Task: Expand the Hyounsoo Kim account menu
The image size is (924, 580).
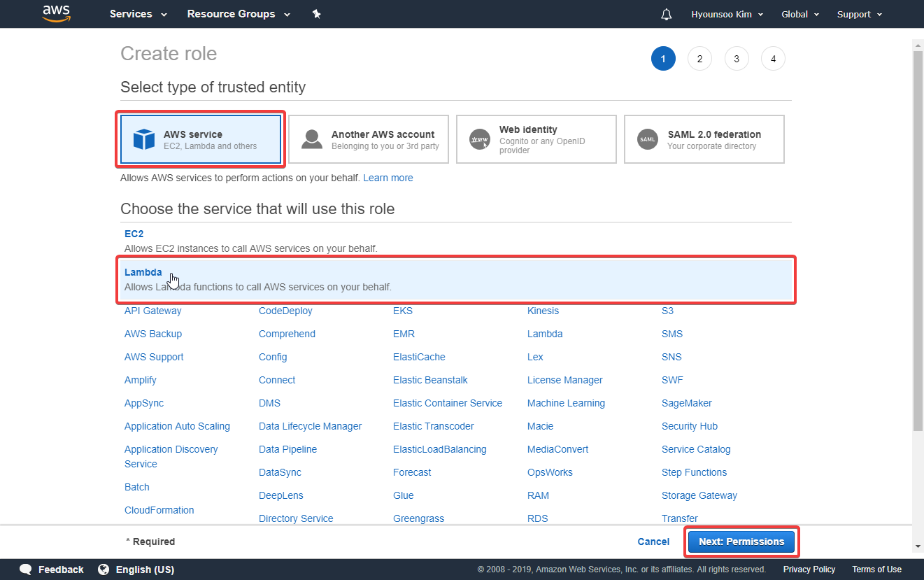Action: pos(727,14)
